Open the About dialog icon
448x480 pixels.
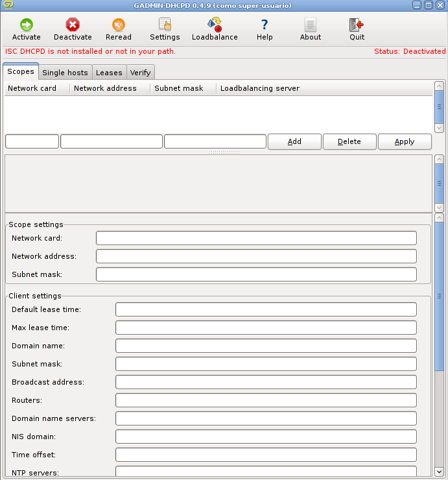[x=311, y=25]
